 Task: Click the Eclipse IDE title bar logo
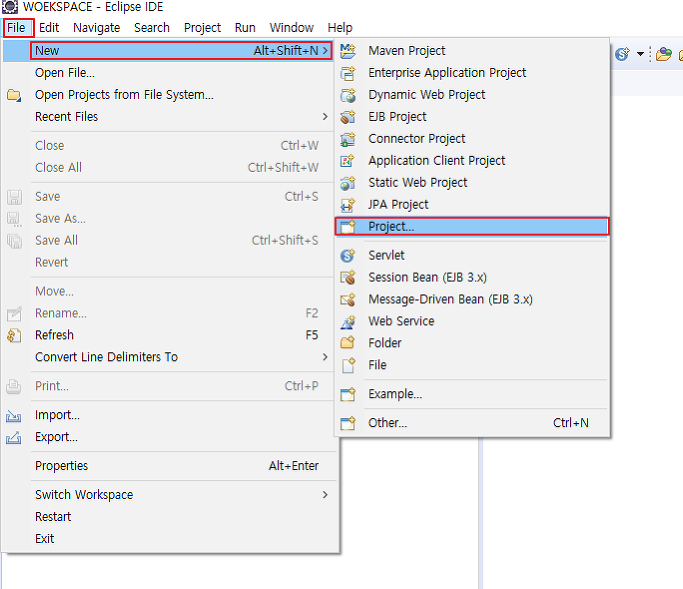(x=10, y=7)
